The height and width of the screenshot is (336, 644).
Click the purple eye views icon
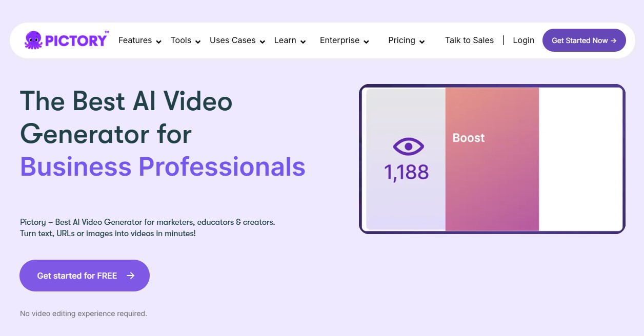(408, 147)
